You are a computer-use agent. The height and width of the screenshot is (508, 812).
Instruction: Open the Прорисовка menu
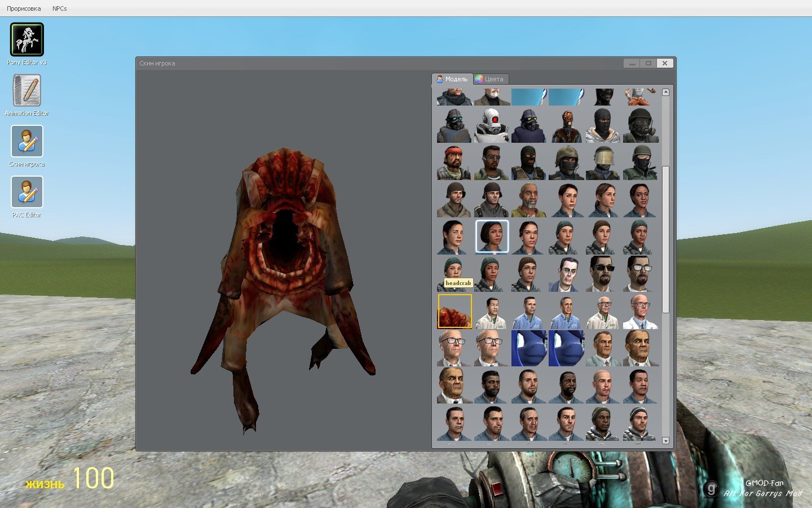tap(24, 8)
